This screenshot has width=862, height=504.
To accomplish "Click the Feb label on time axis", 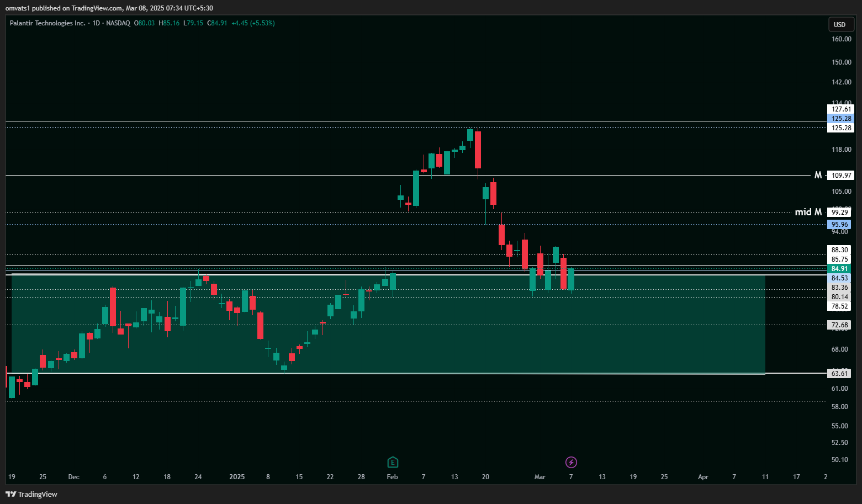I will coord(392,477).
